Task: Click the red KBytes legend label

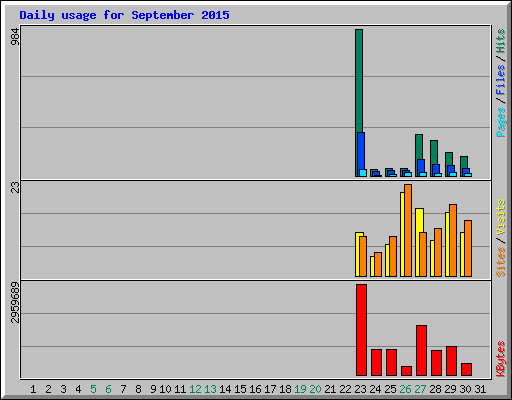Action: 501,359
